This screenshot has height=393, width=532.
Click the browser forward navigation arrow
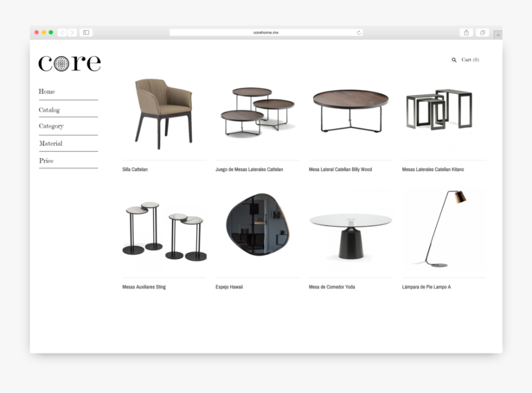tap(72, 32)
